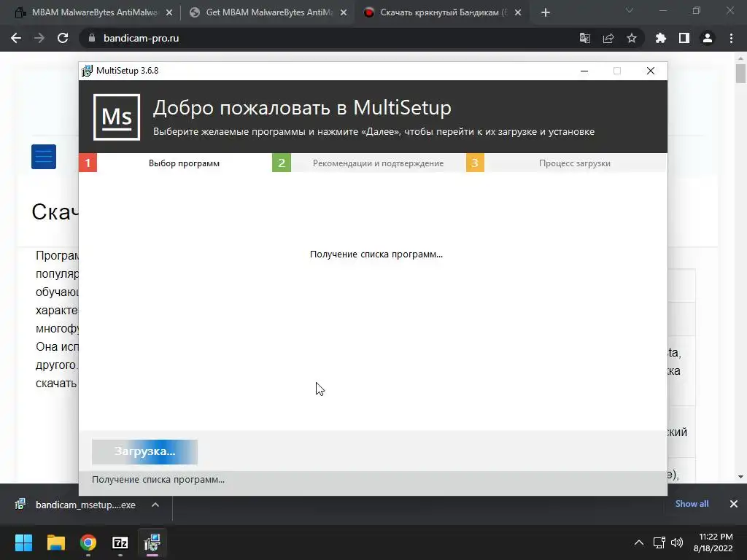Click the bandicam_msetup.exe download file icon
The image size is (747, 560).
point(20,505)
